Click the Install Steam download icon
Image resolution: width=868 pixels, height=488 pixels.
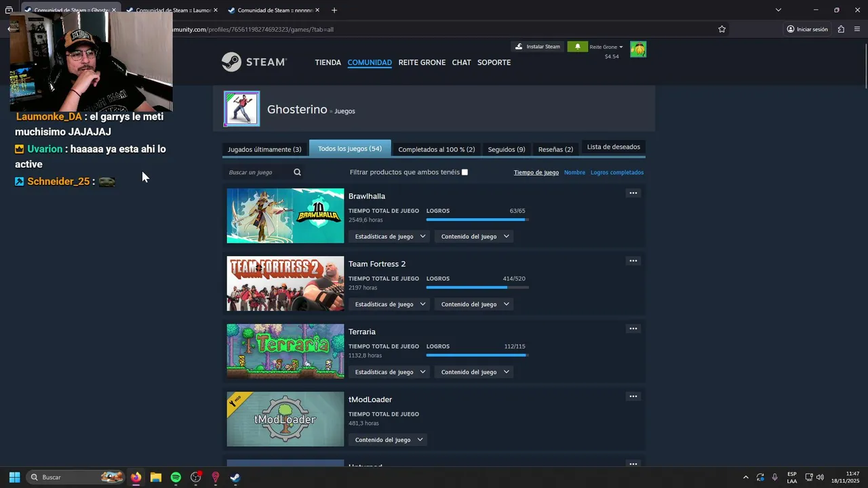pos(519,47)
